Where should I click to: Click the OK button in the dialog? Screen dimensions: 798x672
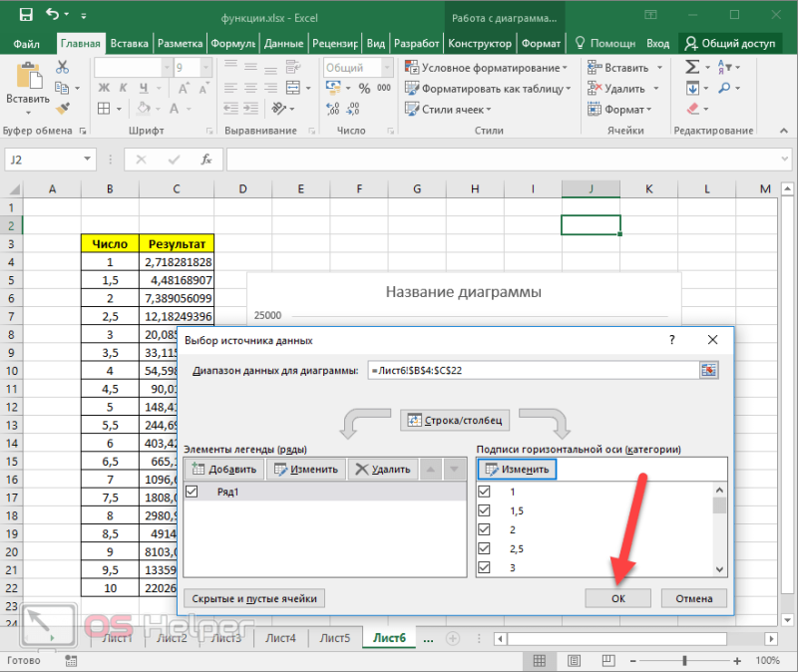tap(617, 599)
